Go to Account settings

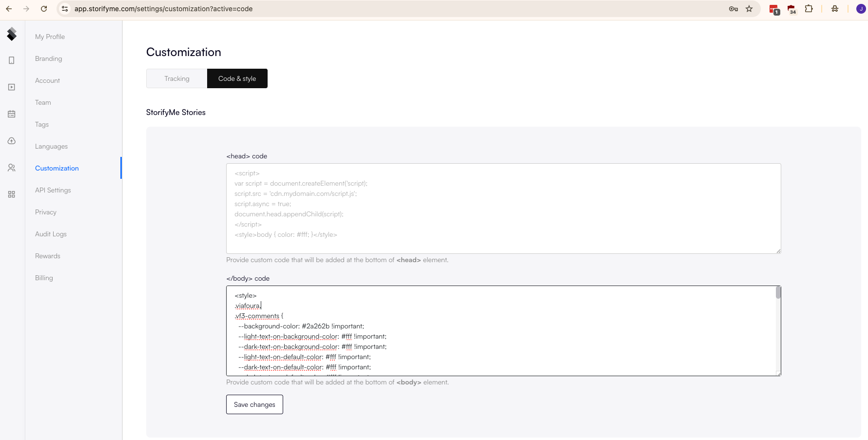click(x=47, y=80)
